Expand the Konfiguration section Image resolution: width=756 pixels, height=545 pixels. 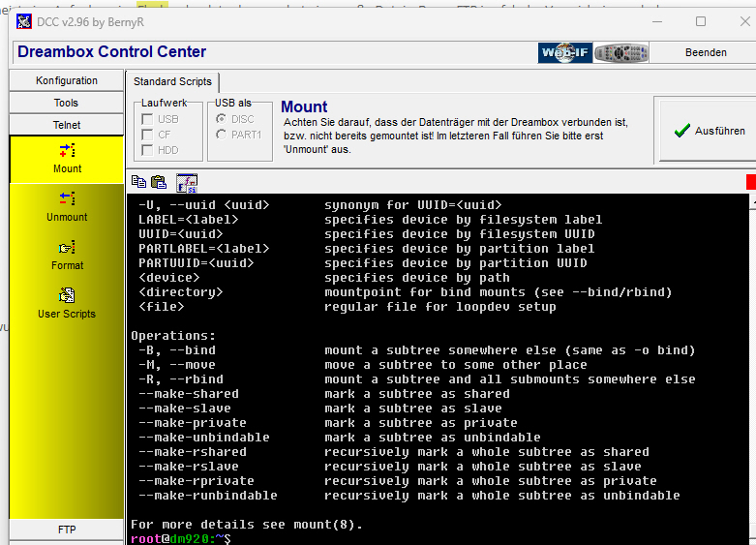tap(67, 80)
